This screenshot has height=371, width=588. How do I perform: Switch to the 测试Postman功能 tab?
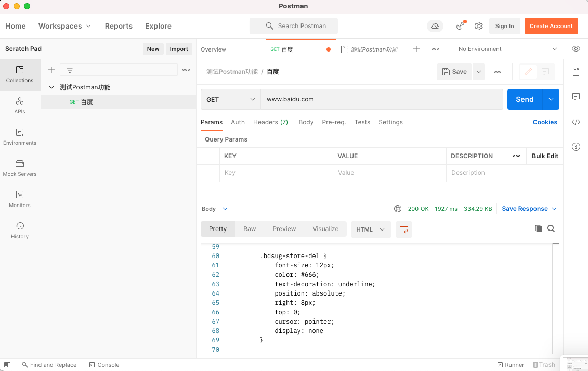pos(370,49)
